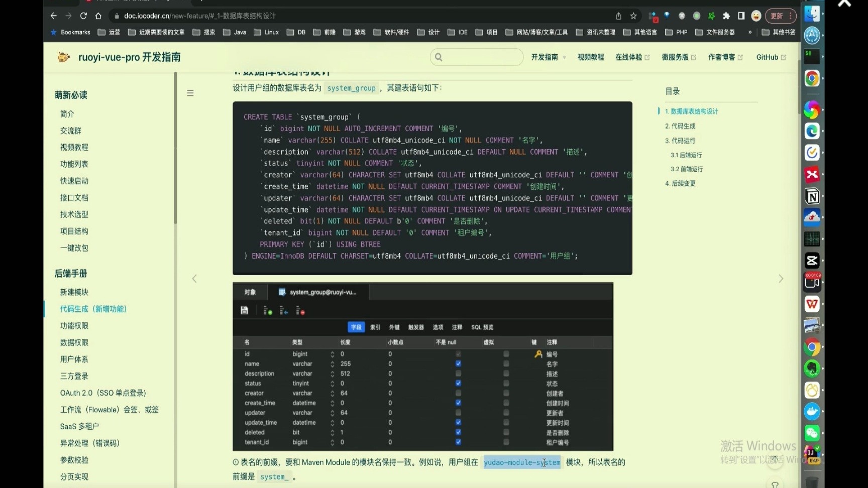Image resolution: width=868 pixels, height=488 pixels.
Task: Open WeChat from the dock
Action: tap(812, 433)
